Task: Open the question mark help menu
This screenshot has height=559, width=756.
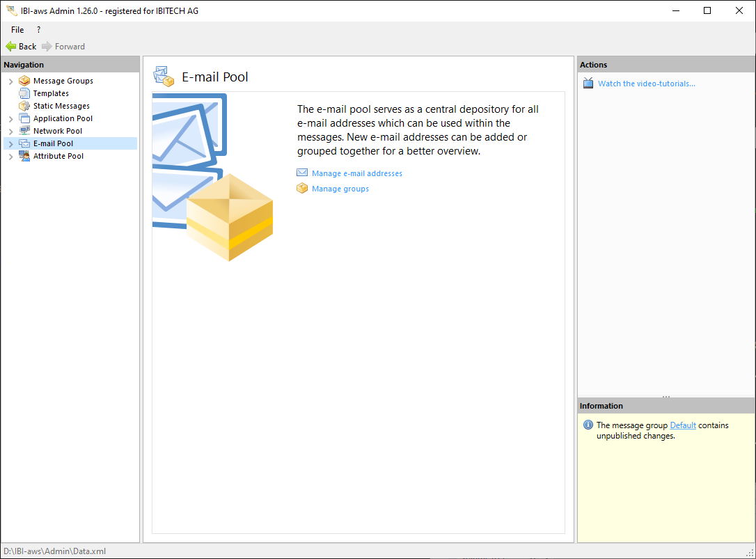Action: point(38,30)
